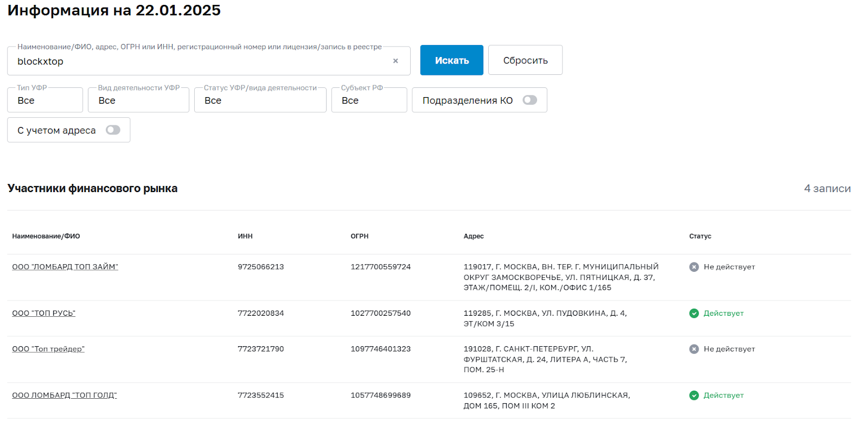Select the INN value 7723721790
The height and width of the screenshot is (421, 868).
click(x=261, y=349)
